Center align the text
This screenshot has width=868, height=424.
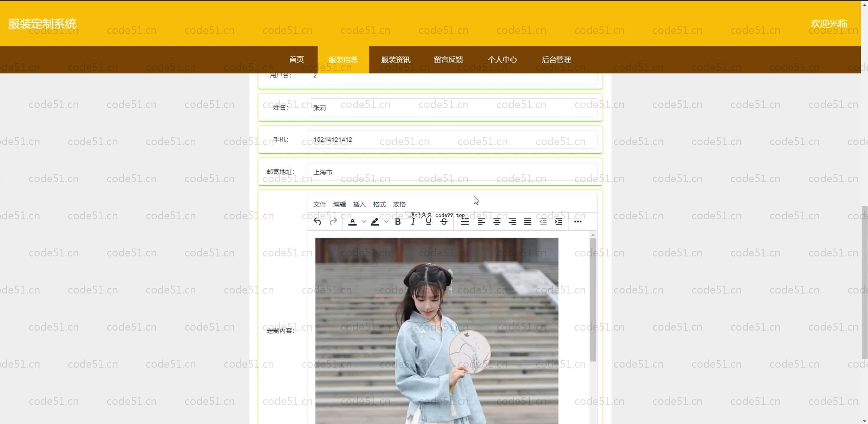(x=497, y=222)
